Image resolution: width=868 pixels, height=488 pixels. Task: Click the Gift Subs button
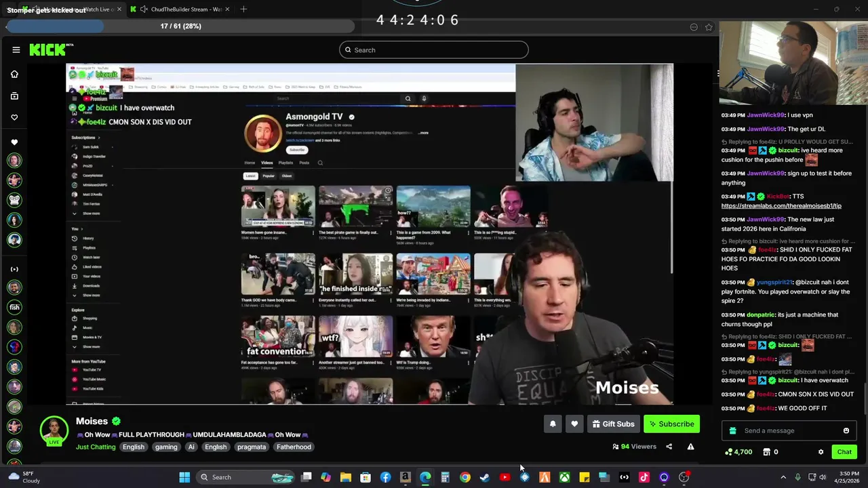click(x=613, y=424)
